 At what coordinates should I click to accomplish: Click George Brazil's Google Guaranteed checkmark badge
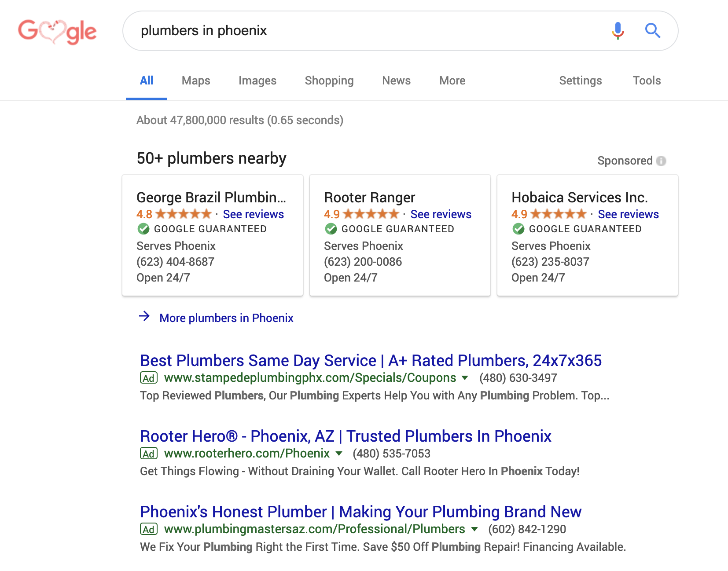click(x=143, y=229)
